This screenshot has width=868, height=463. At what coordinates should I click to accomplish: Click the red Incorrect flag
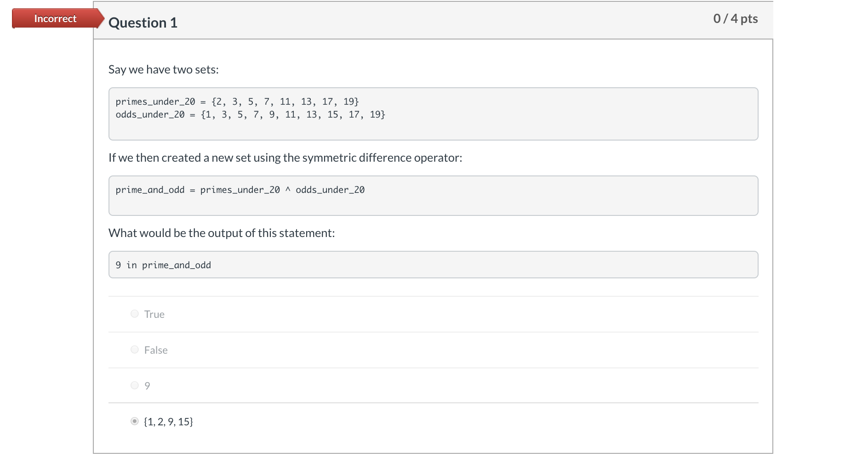(55, 18)
